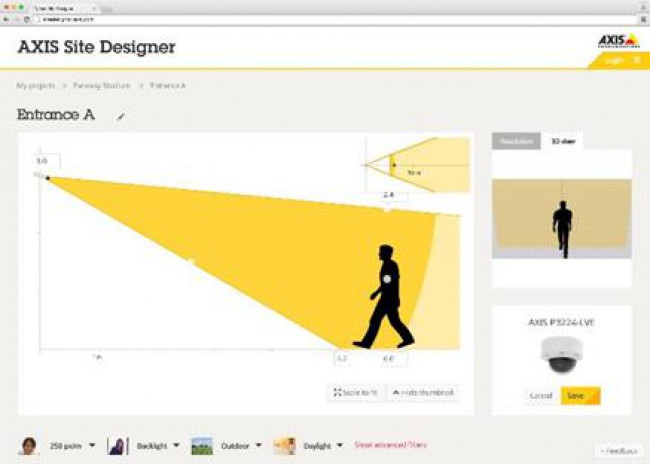Open the Show advanced filters link
Viewport: 650px width, 464px height.
point(390,446)
